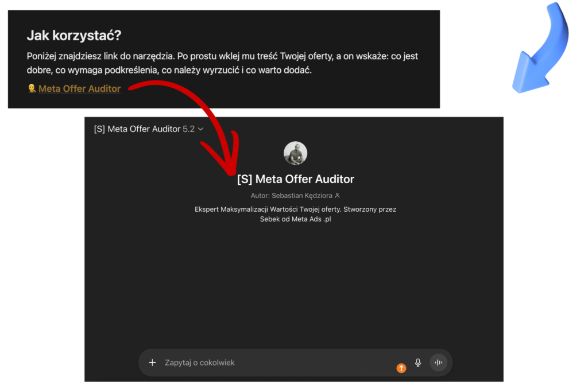Click the Sebek od Meta Ads .pl text

pyautogui.click(x=296, y=219)
